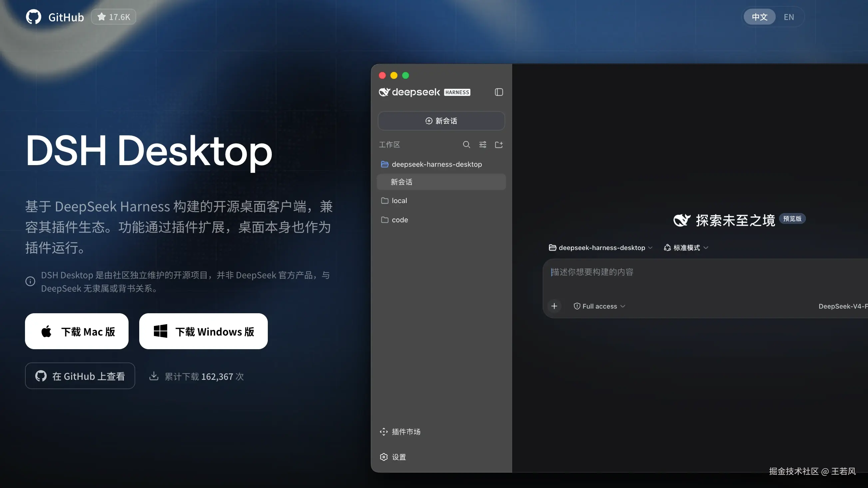This screenshot has width=868, height=488.
Task: Open the DeepSeek-V4 model selector
Action: (x=843, y=306)
